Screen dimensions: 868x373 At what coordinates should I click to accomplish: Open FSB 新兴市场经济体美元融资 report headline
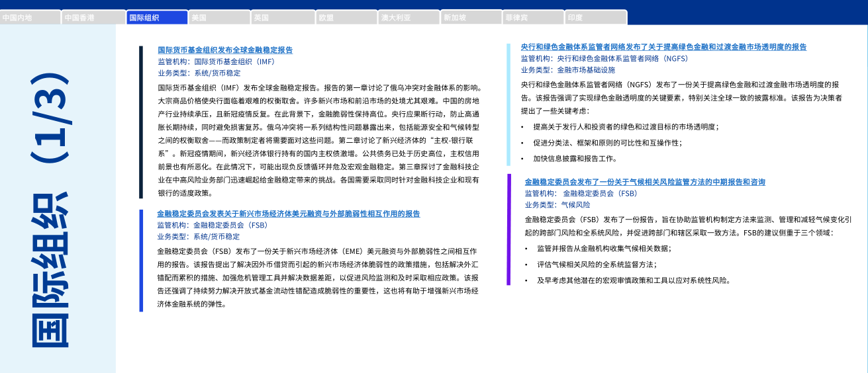(288, 214)
